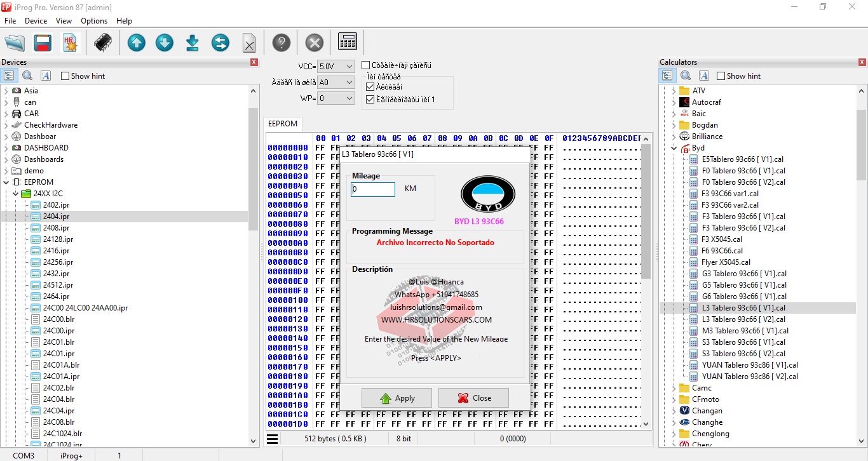Click Close button in L3 Tablero dialog

(x=473, y=398)
